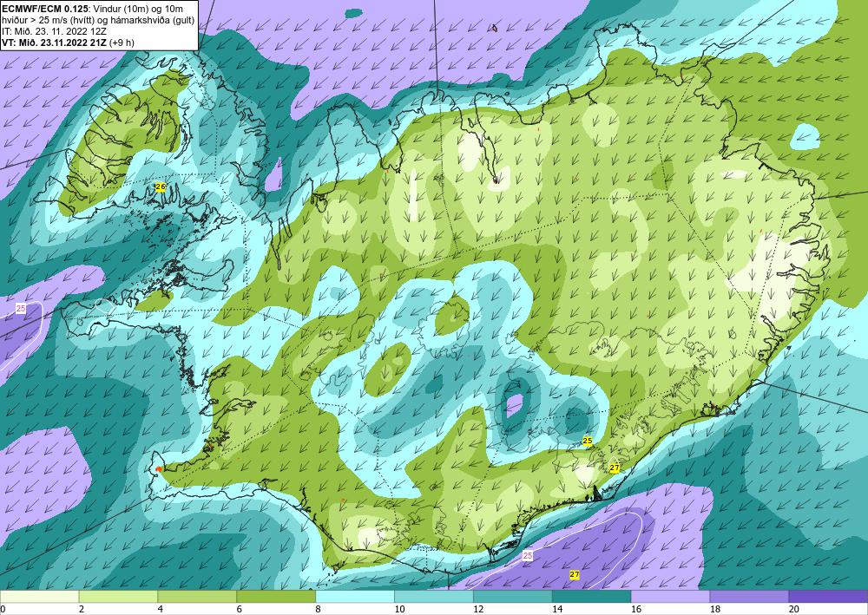Click the yellow 27 gust label over the southern sea

click(575, 574)
